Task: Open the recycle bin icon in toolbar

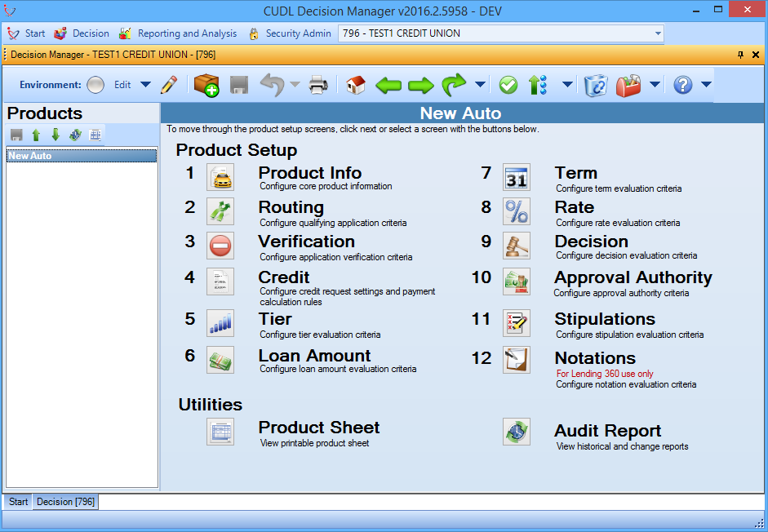Action: coord(596,85)
